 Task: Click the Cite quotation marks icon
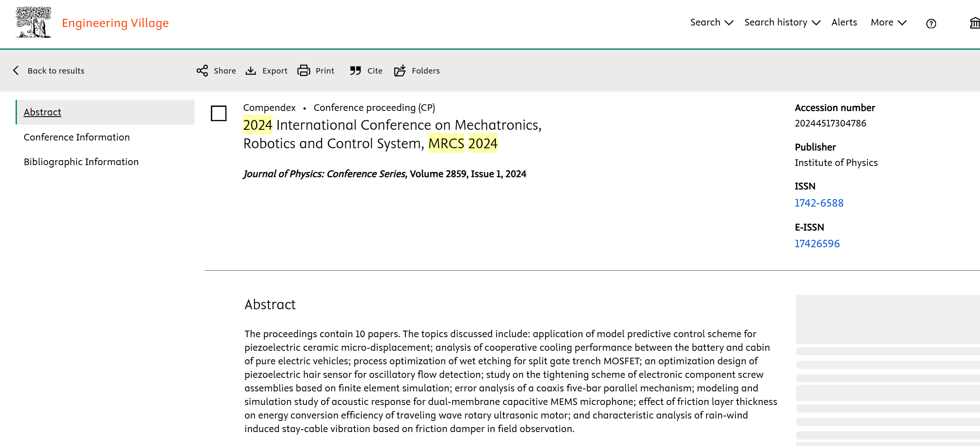tap(356, 71)
